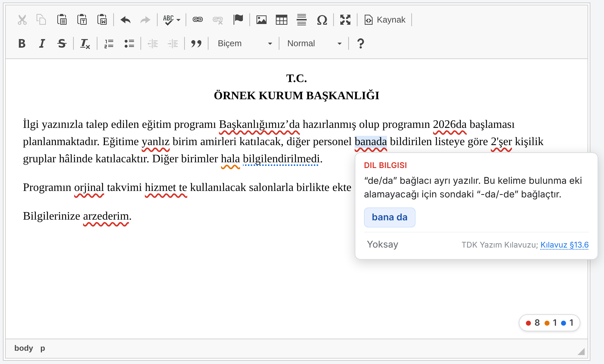Open special character Omega icon
The image size is (604, 364).
[x=322, y=20]
